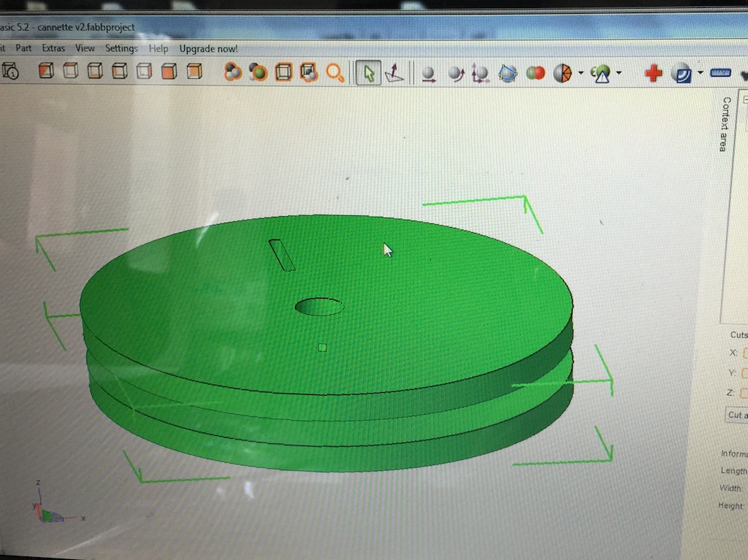Click the Cut button in Cuts panel
The height and width of the screenshot is (560, 748).
point(736,415)
